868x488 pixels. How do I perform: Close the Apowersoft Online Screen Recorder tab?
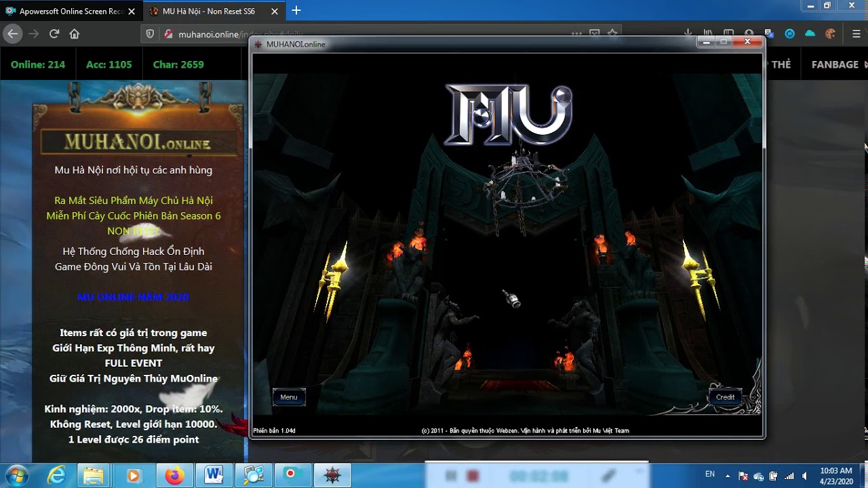(132, 12)
